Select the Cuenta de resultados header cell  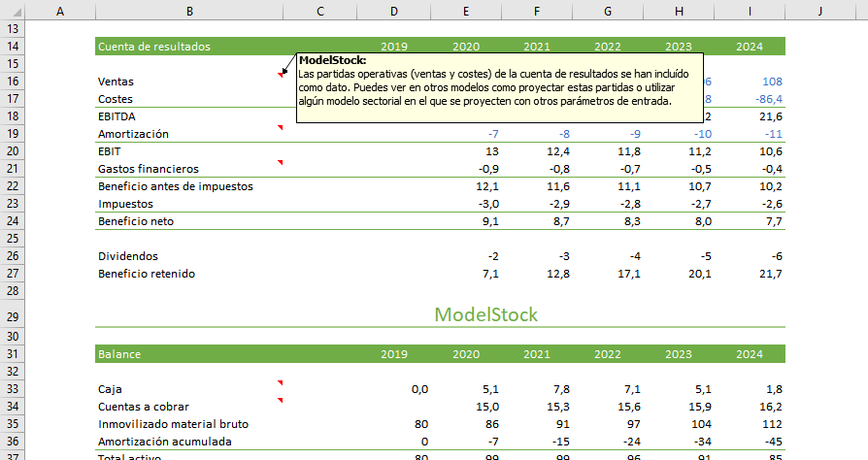tap(189, 47)
